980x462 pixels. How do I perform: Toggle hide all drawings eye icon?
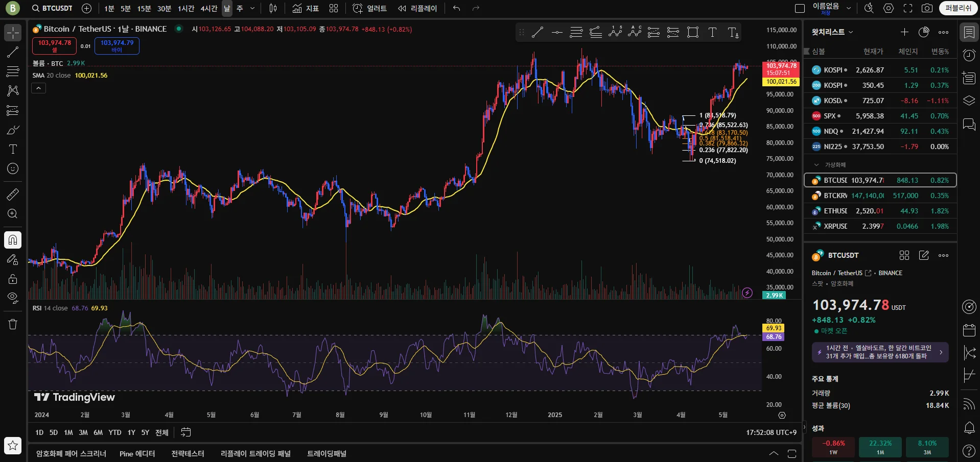13,298
